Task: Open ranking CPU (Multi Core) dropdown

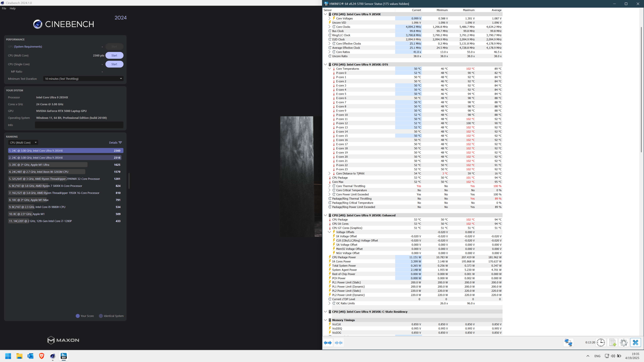Action: click(x=23, y=143)
